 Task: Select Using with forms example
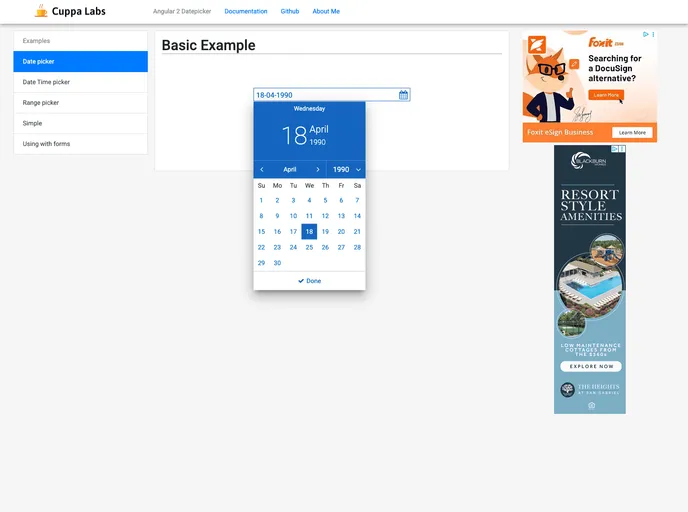(81, 144)
